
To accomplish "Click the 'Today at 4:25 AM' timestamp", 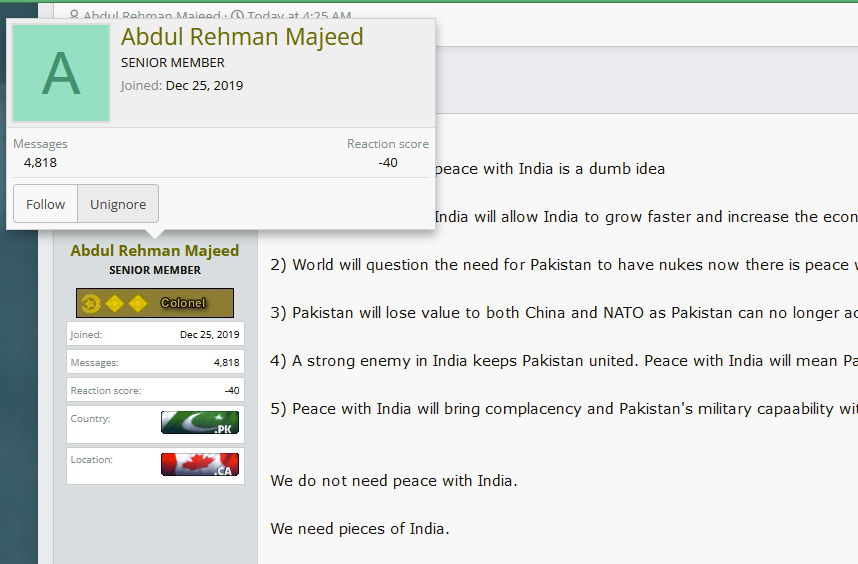I will click(299, 15).
